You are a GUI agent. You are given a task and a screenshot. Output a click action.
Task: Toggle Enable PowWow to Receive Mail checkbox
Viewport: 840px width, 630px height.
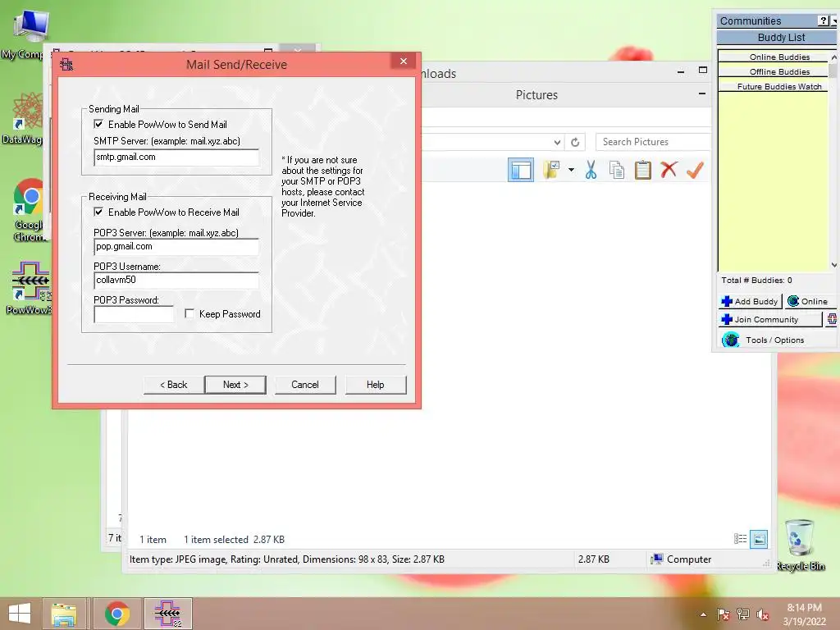coord(98,212)
